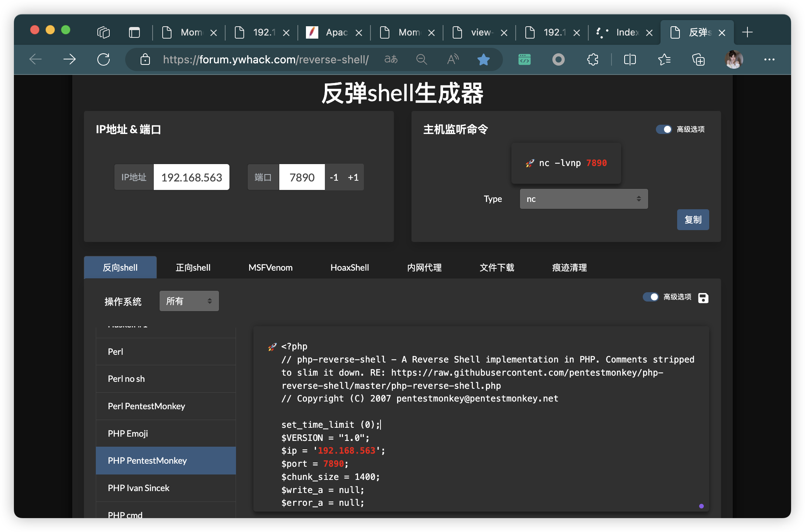Open a new tab with plus icon
The height and width of the screenshot is (532, 805).
coord(747,32)
